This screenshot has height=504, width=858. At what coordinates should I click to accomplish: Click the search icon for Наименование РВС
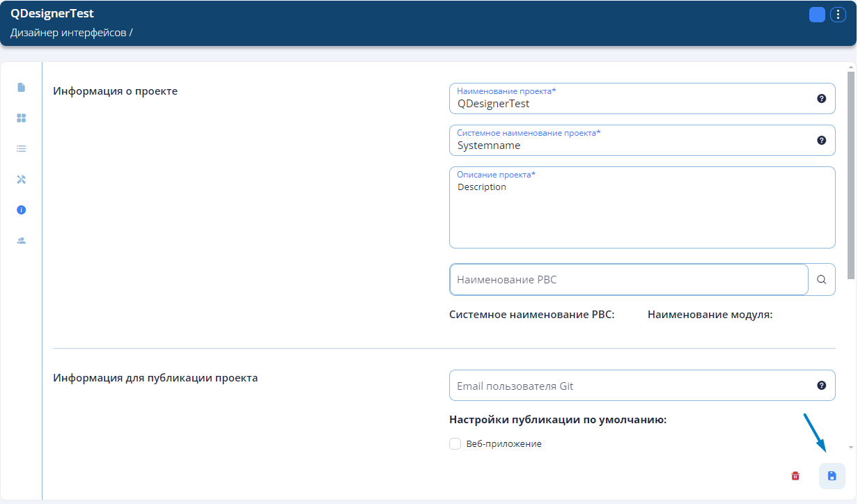coord(822,279)
